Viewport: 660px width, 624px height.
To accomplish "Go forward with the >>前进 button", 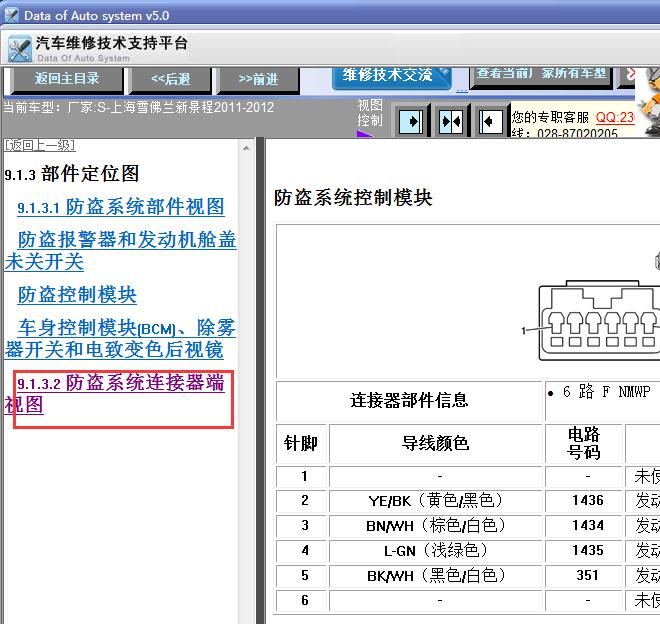I will (x=258, y=79).
